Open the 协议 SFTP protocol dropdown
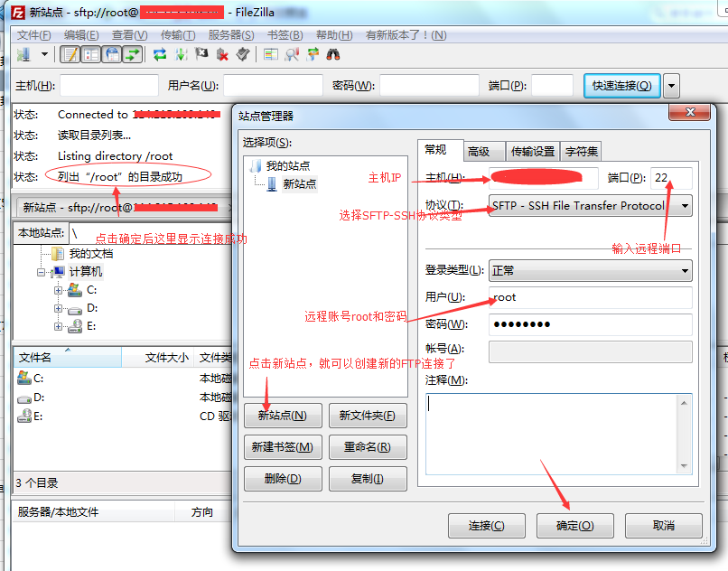 coord(684,206)
